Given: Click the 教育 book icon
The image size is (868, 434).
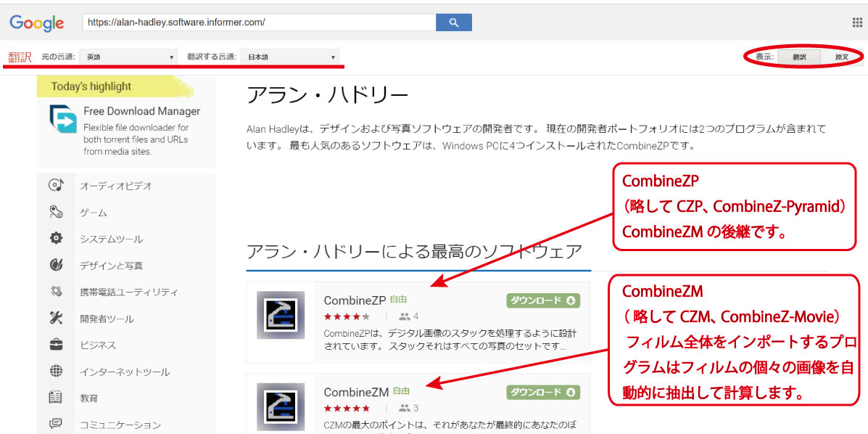Looking at the screenshot, I should 56,398.
